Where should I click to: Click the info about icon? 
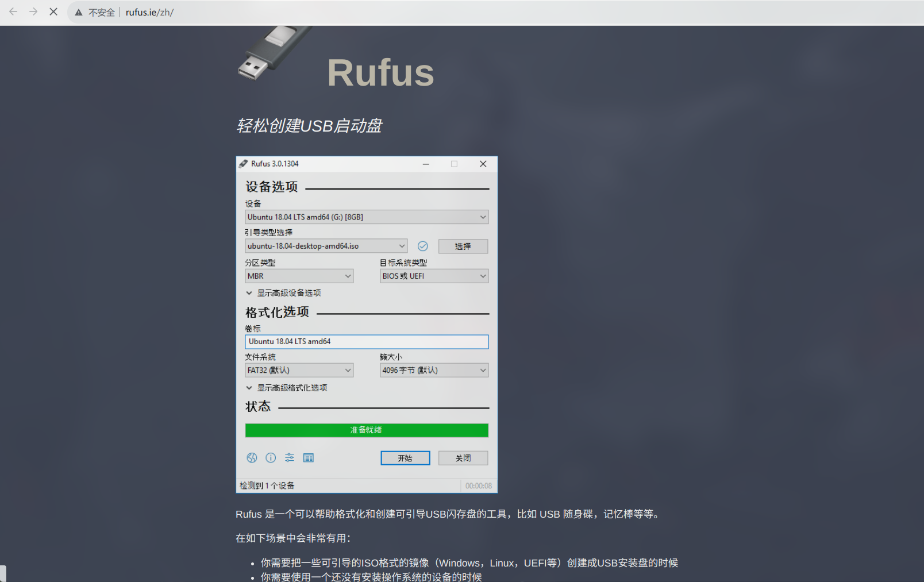(x=271, y=457)
